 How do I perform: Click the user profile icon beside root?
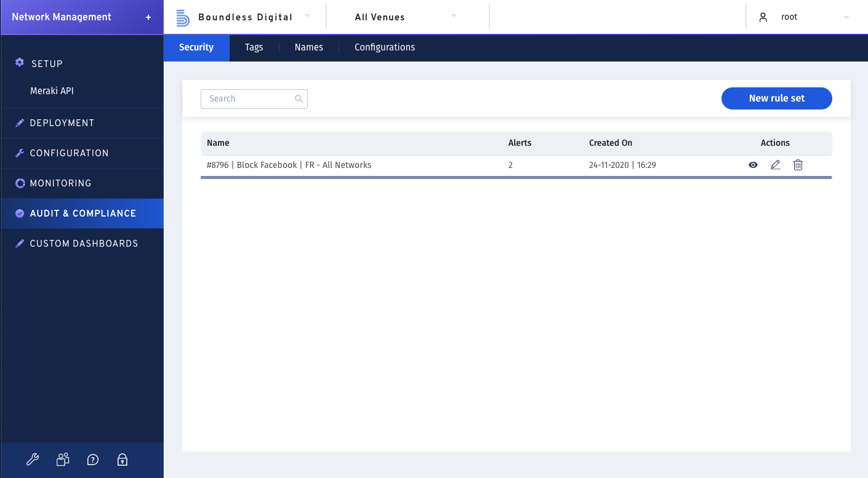coord(763,17)
